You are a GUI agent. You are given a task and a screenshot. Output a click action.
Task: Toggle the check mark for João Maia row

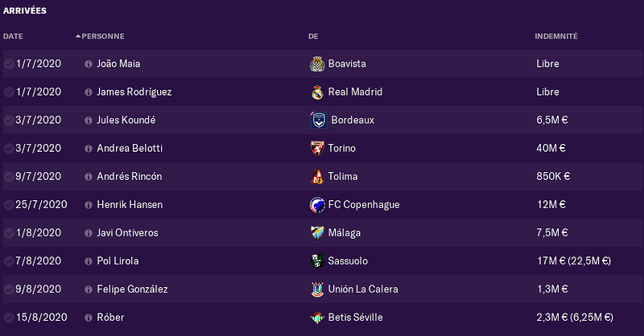[x=9, y=64]
